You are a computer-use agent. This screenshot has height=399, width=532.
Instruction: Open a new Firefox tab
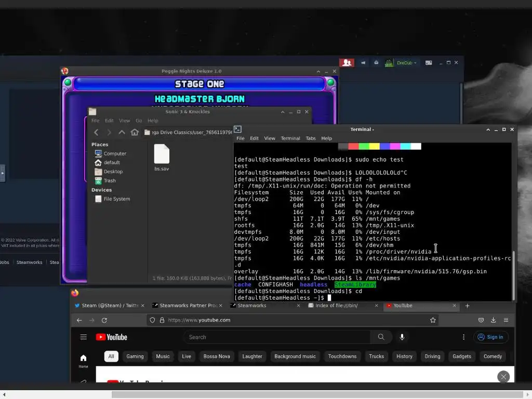pos(468,305)
